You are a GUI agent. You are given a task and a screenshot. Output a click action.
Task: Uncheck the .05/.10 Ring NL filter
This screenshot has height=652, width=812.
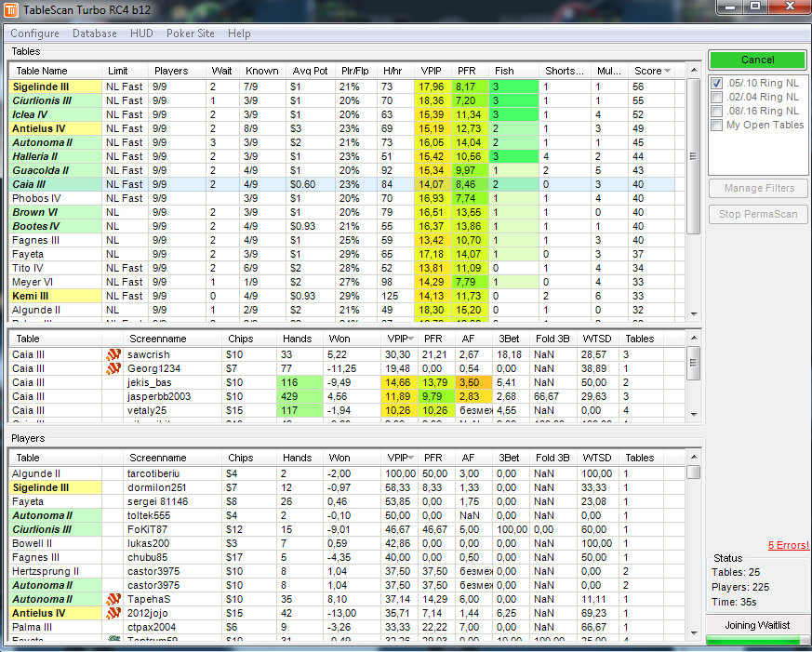coord(716,83)
